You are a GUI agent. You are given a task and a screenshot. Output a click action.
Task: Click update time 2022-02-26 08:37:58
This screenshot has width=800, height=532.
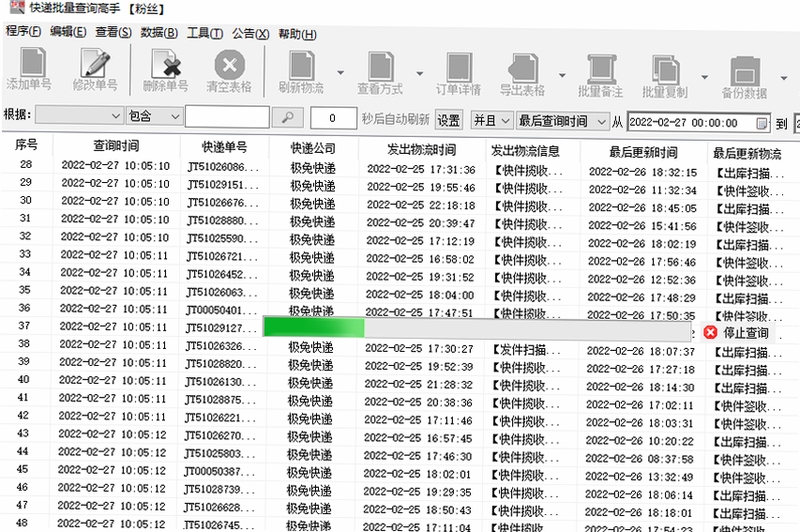pos(639,459)
